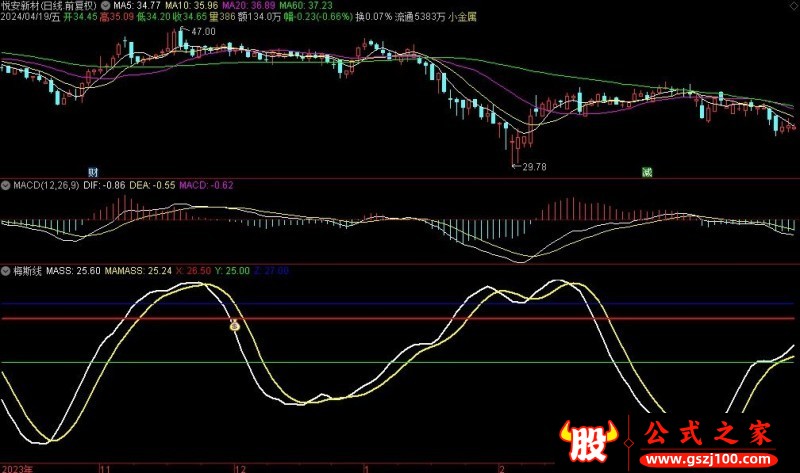This screenshot has height=473, width=800.
Task: Click the gold money bag signal icon
Action: (236, 325)
